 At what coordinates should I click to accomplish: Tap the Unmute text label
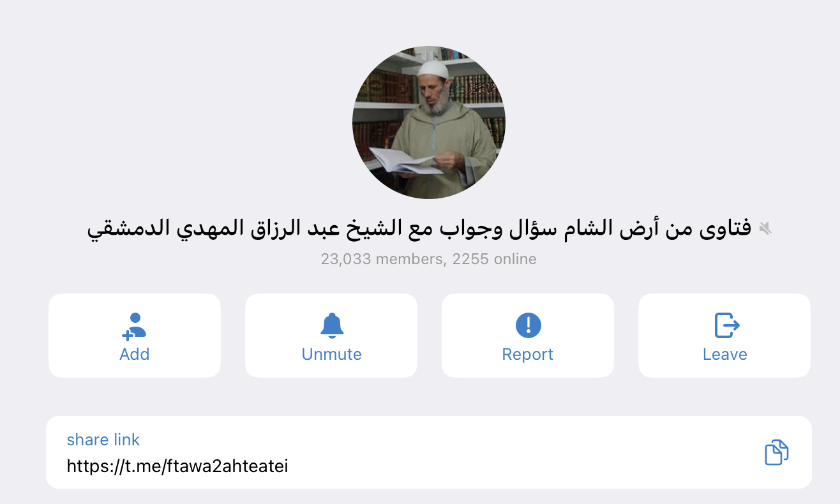click(331, 354)
